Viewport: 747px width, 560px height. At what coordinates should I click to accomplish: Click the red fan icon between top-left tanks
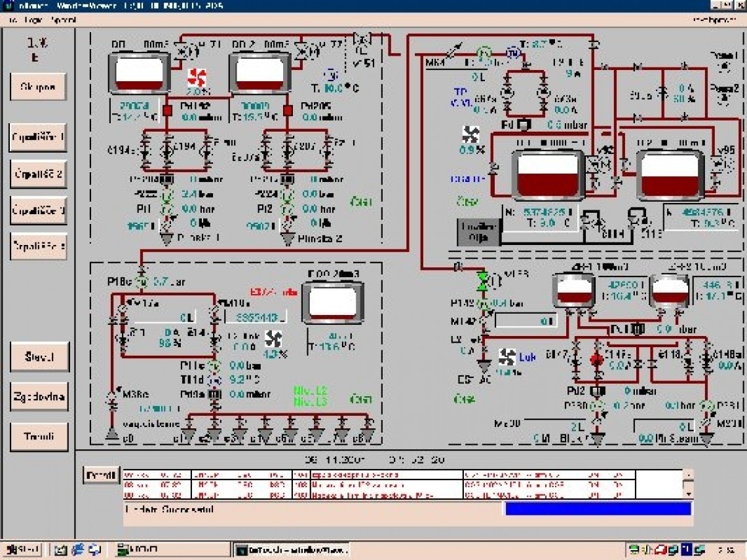pyautogui.click(x=197, y=78)
